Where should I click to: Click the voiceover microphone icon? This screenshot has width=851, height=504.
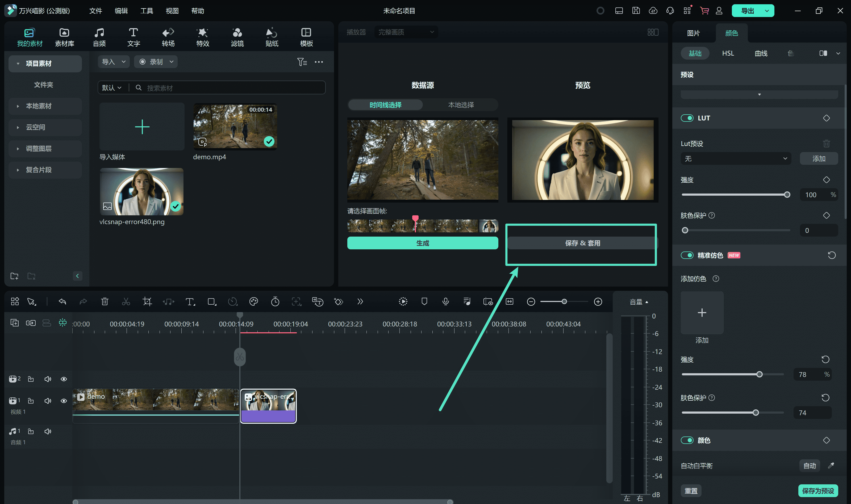(x=445, y=302)
